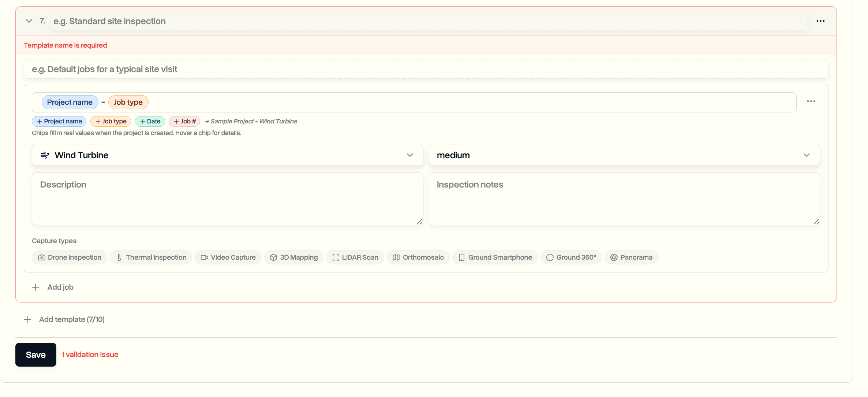Screen dimensions: 868x397
Task: Add the Date chip
Action: tap(150, 121)
